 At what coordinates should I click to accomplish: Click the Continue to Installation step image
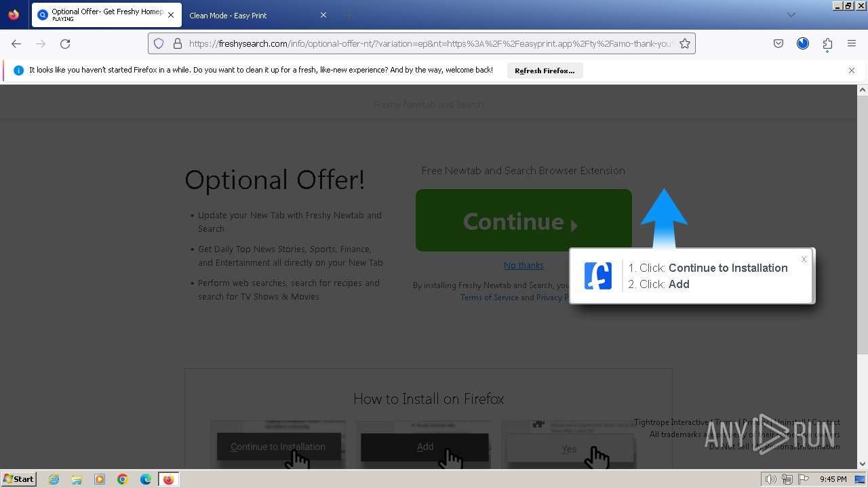coord(278,446)
